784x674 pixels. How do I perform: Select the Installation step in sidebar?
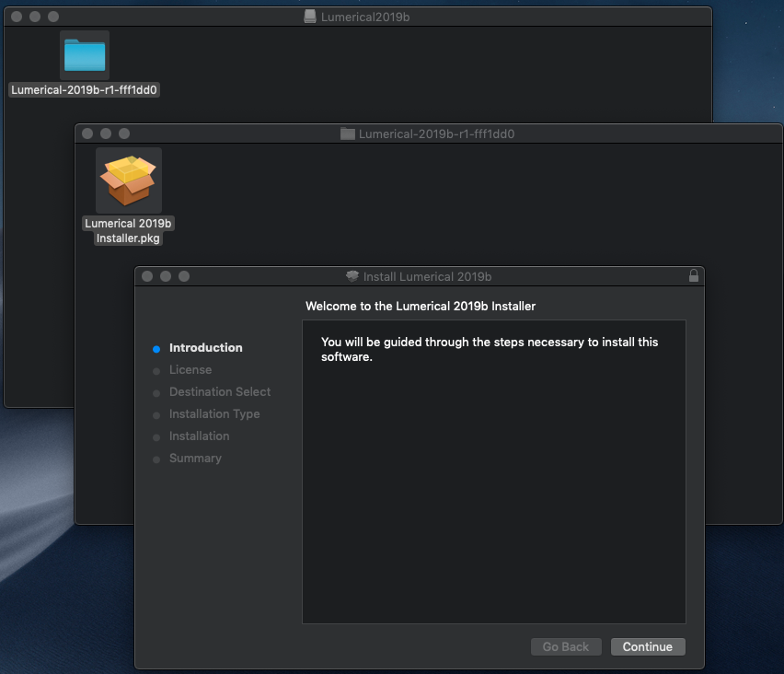point(199,436)
